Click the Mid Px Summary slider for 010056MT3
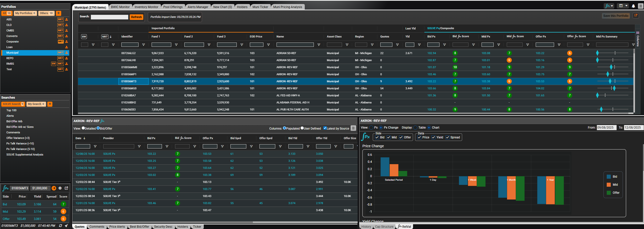Image resolution: width=644 pixels, height=229 pixels. tap(612, 81)
